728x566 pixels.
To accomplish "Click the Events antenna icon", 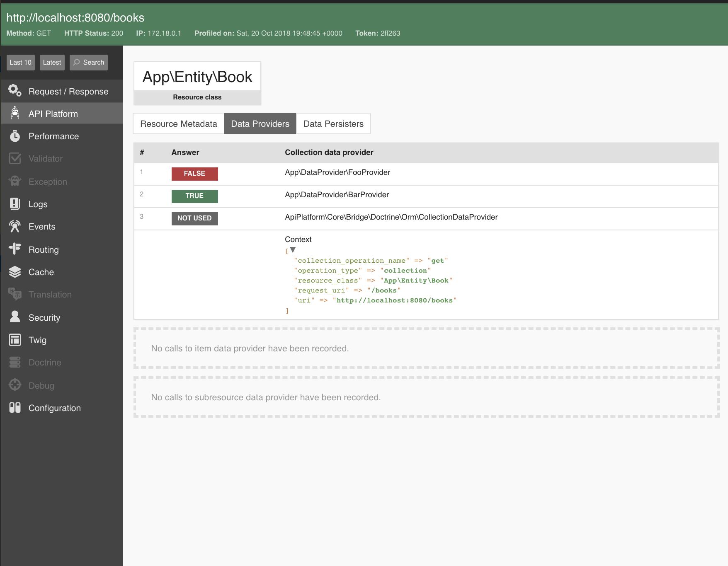I will (x=15, y=226).
